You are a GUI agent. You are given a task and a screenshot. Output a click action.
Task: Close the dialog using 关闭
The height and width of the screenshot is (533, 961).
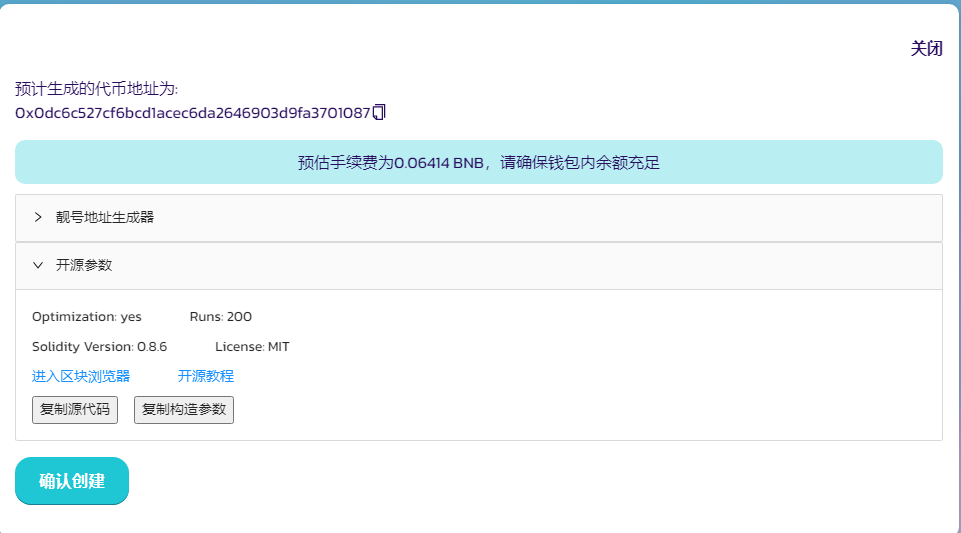926,48
